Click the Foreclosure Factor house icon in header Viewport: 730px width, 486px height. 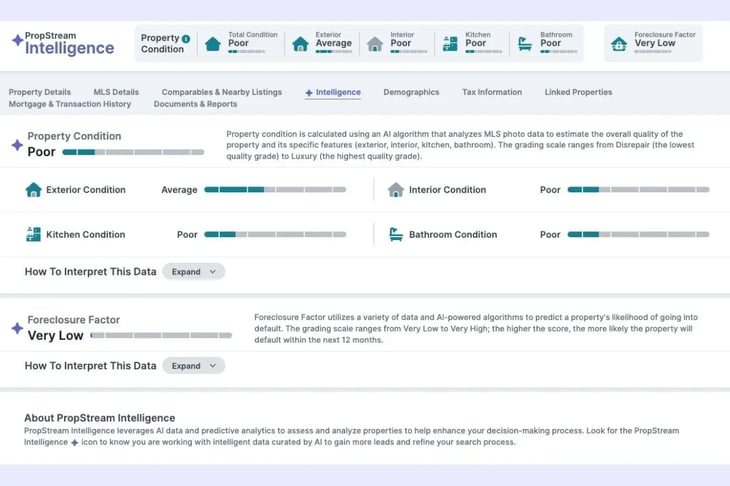click(619, 44)
